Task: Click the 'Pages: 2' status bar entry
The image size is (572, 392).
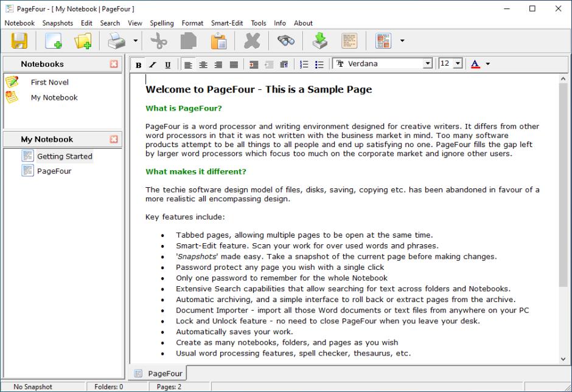Action: tap(169, 387)
